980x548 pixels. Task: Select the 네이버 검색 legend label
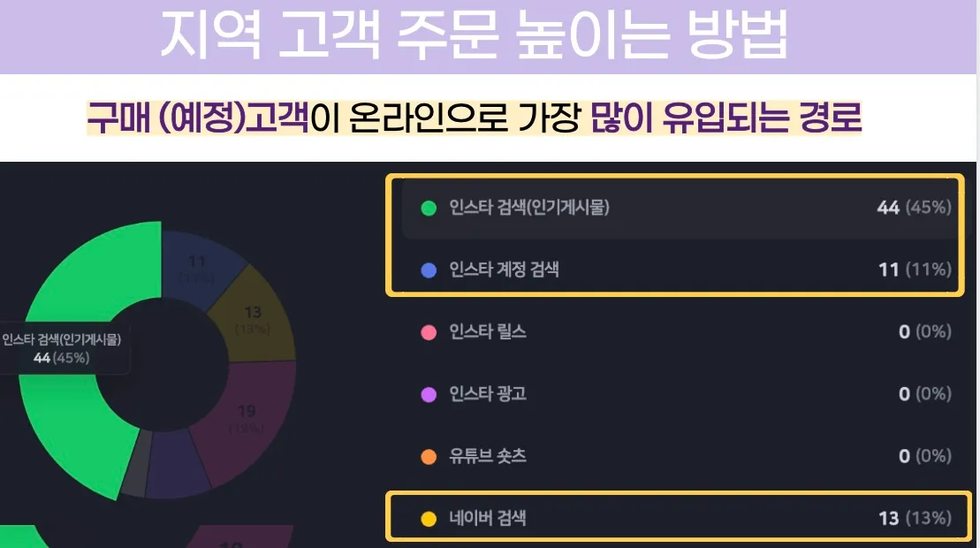coord(488,518)
